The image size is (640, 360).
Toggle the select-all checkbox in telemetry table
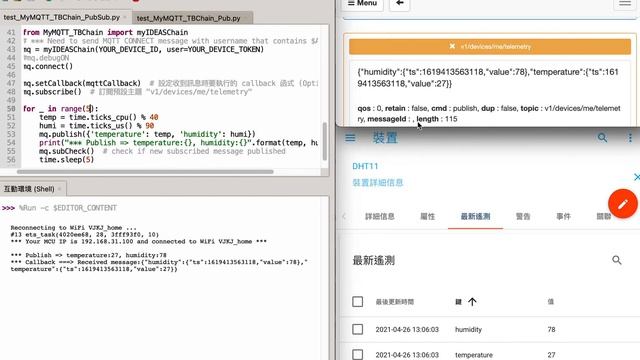click(x=358, y=302)
